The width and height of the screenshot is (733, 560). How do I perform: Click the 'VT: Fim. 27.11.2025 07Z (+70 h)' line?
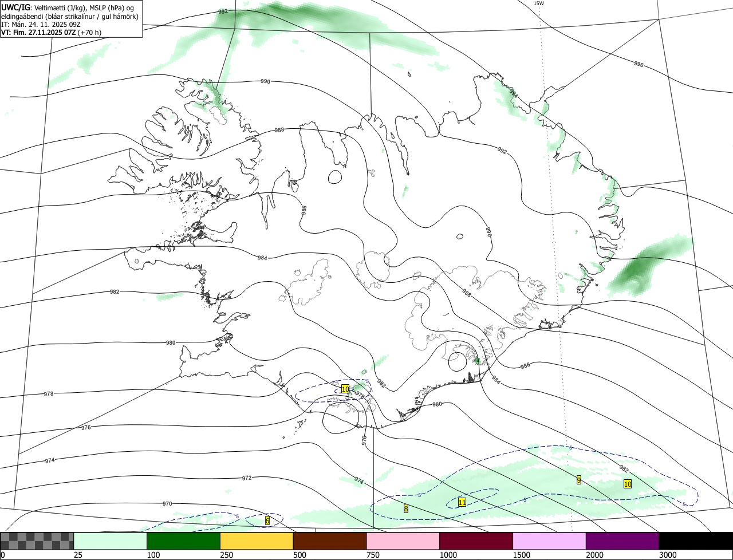pyautogui.click(x=52, y=32)
